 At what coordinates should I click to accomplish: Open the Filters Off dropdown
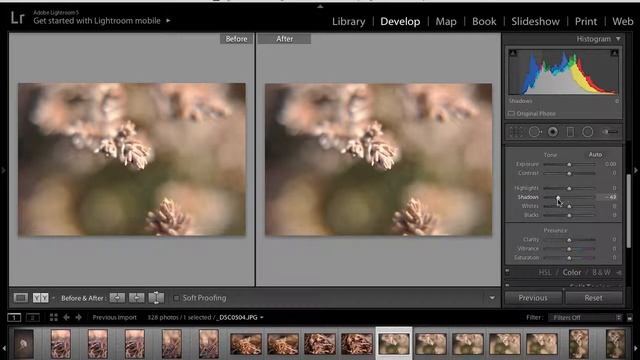[586, 318]
